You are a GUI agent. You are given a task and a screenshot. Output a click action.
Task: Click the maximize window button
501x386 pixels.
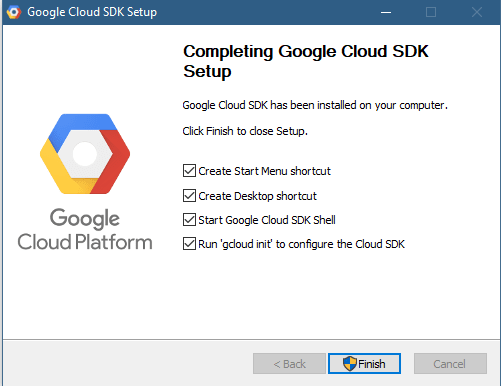[x=431, y=12]
